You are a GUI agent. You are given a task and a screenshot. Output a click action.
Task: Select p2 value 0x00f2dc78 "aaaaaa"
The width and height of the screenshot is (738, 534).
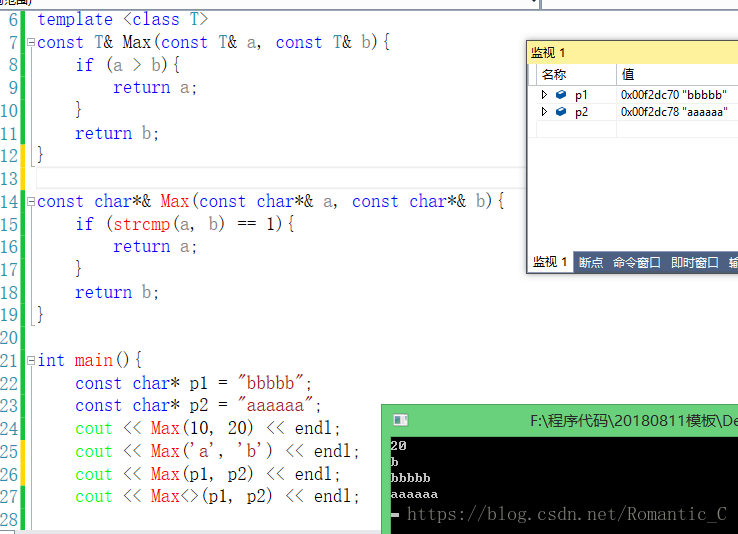coord(674,112)
